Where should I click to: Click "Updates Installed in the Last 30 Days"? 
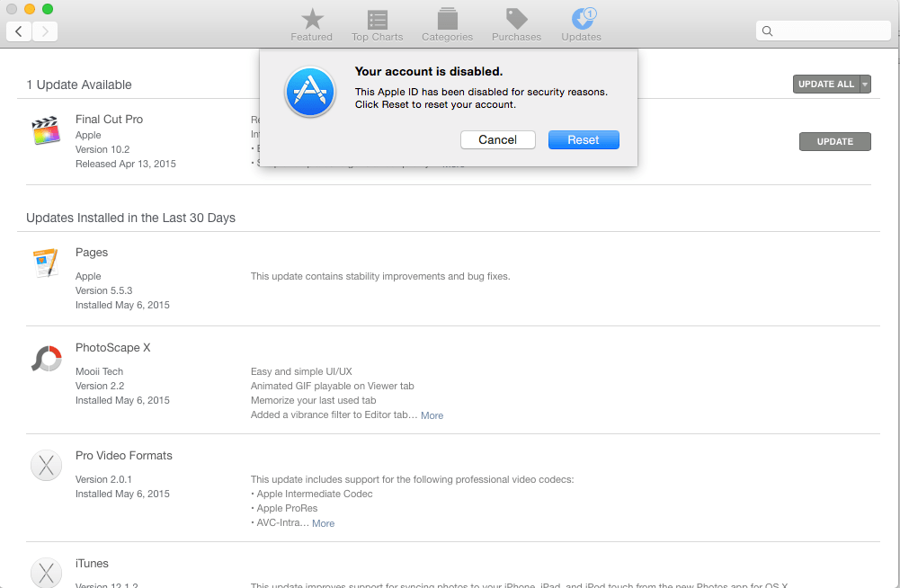131,218
